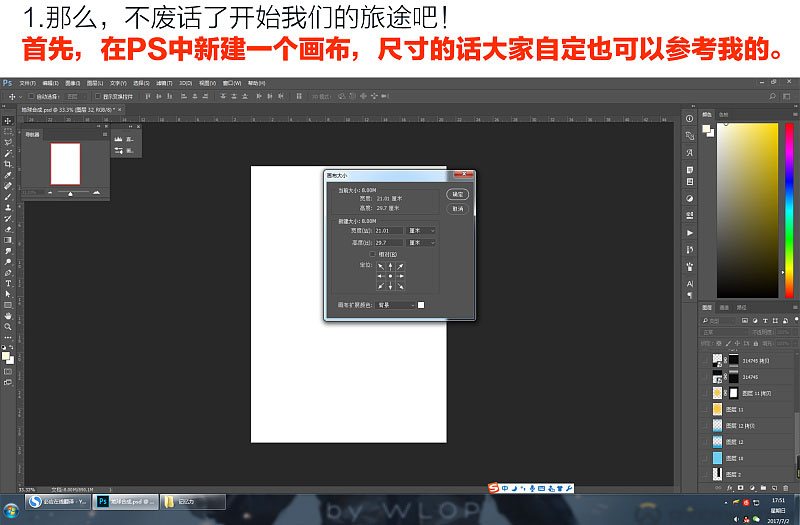The width and height of the screenshot is (800, 525).
Task: Toggle visibility of layer 314745
Action: coord(706,377)
